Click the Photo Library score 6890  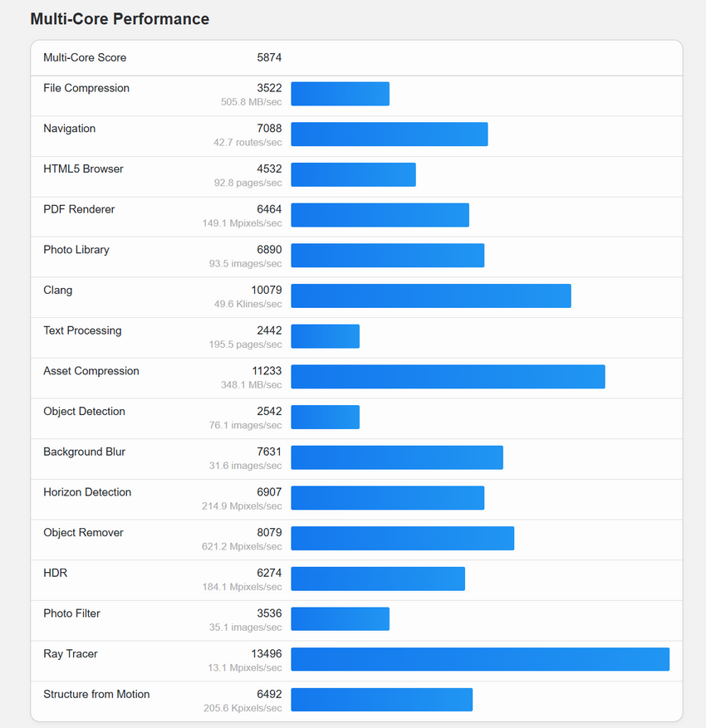269,250
